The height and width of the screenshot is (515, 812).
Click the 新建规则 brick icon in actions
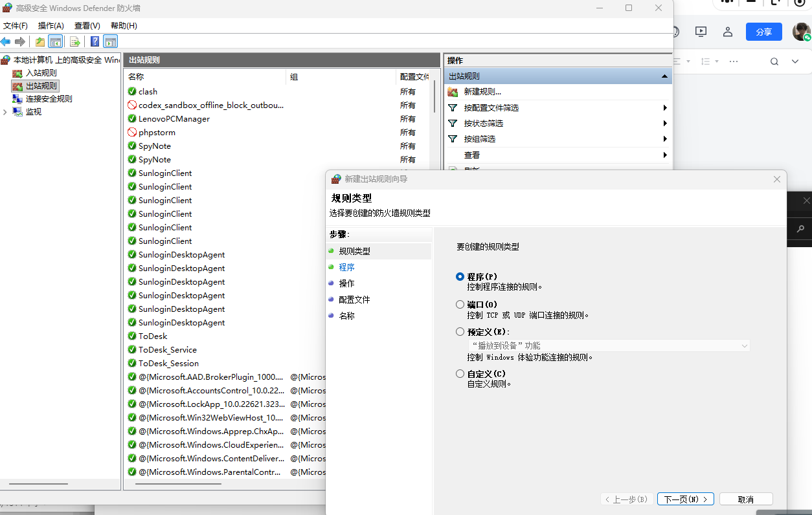pyautogui.click(x=453, y=92)
